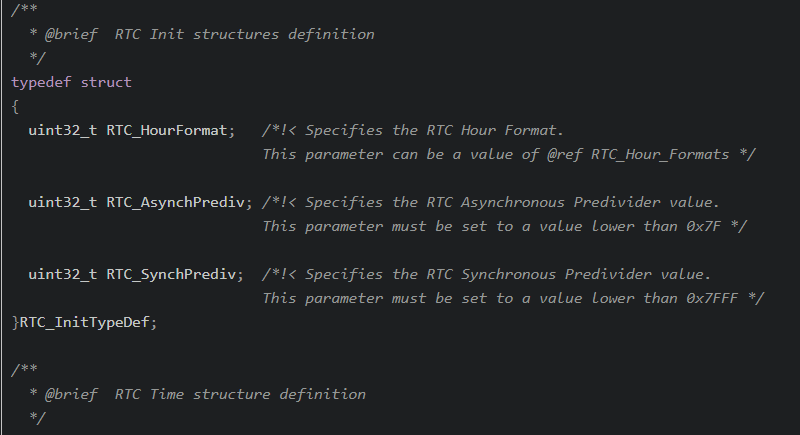800x435 pixels.
Task: Click the 0x7F value in comment
Action: [703, 226]
